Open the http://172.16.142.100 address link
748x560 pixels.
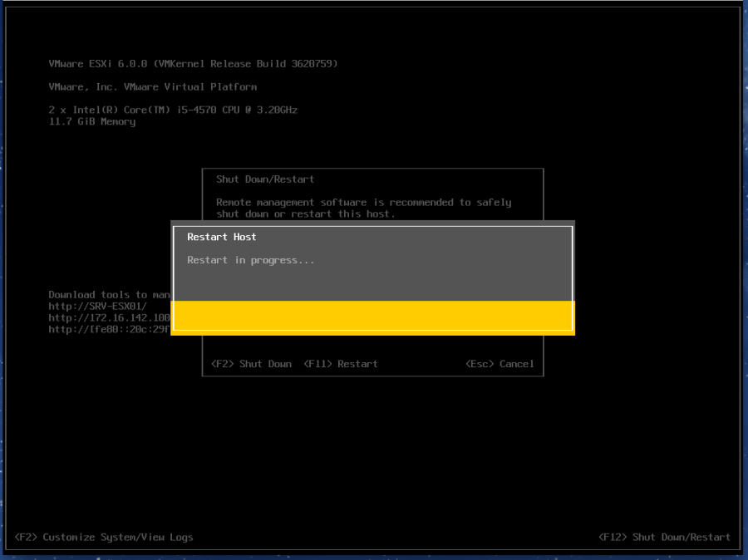click(x=109, y=317)
